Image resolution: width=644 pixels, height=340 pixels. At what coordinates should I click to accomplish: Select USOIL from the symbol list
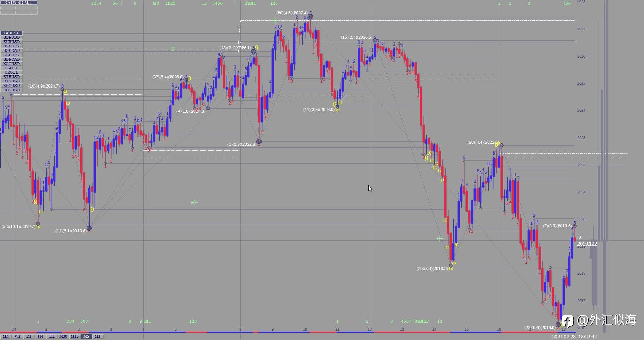coord(11,68)
